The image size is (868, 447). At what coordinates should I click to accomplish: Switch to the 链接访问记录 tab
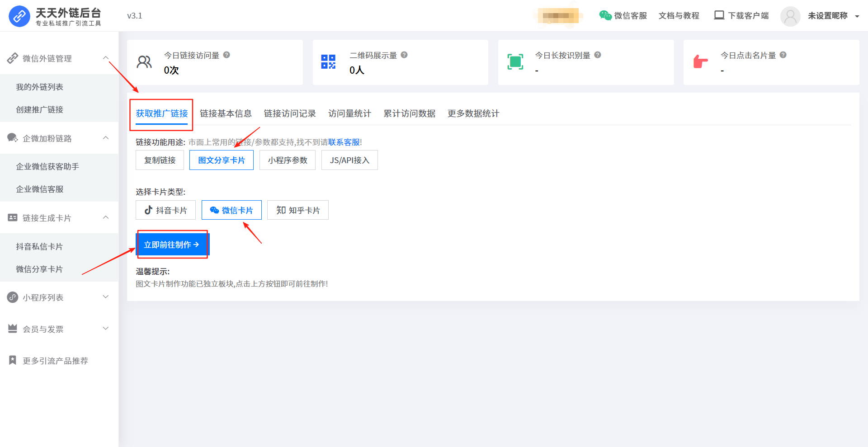(x=290, y=113)
